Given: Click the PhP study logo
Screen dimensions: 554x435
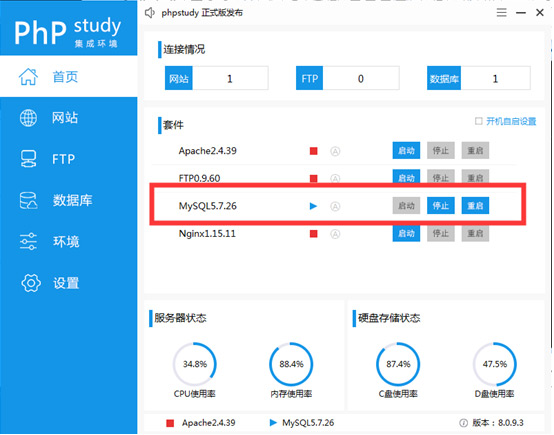Looking at the screenshot, I should click(x=67, y=32).
